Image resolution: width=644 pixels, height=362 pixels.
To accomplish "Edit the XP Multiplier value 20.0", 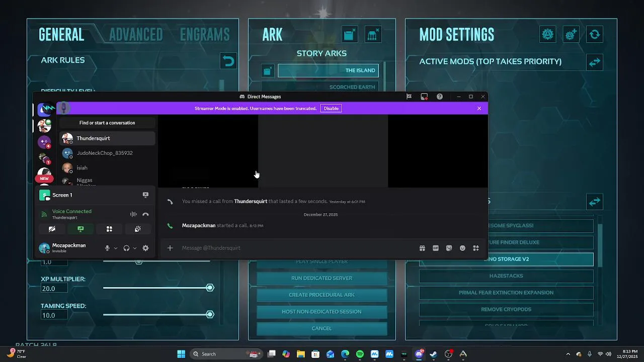I will [x=55, y=289].
